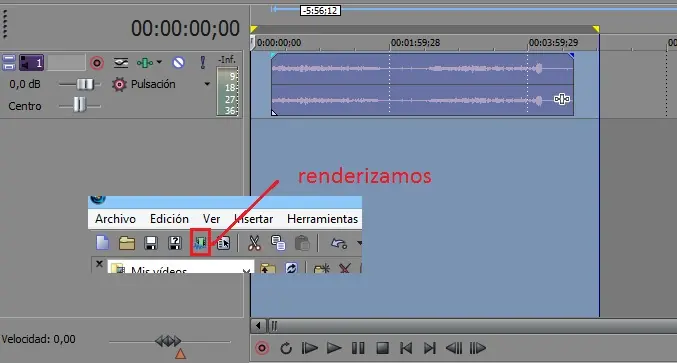677x363 pixels.
Task: Click the Velocidad playback rate slider
Action: pos(168,341)
